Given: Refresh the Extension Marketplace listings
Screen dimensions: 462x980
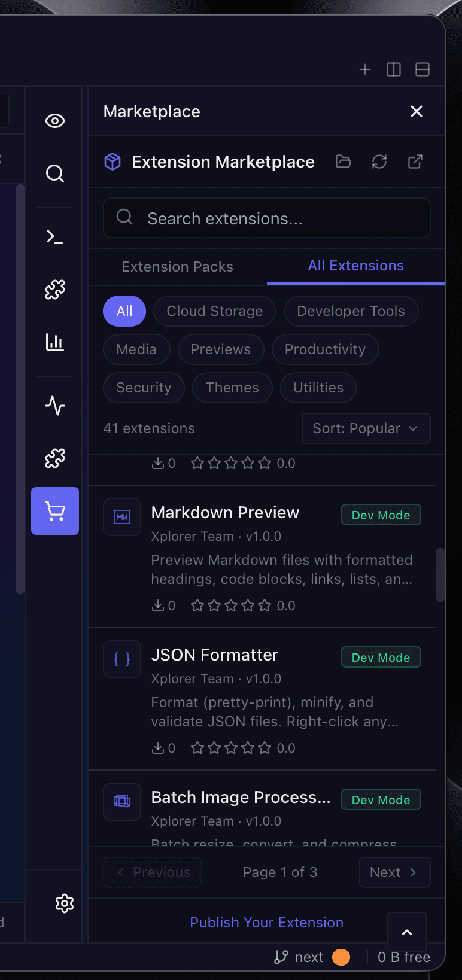Looking at the screenshot, I should (379, 162).
